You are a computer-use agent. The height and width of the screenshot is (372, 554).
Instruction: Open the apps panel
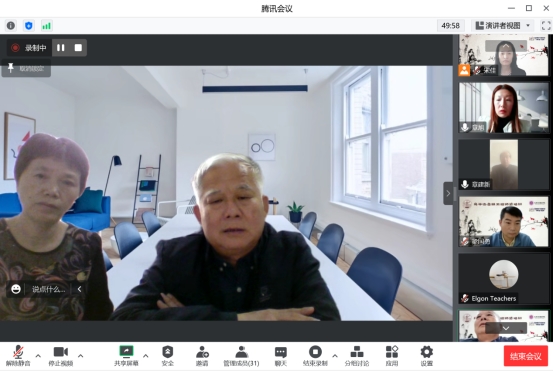tap(391, 356)
